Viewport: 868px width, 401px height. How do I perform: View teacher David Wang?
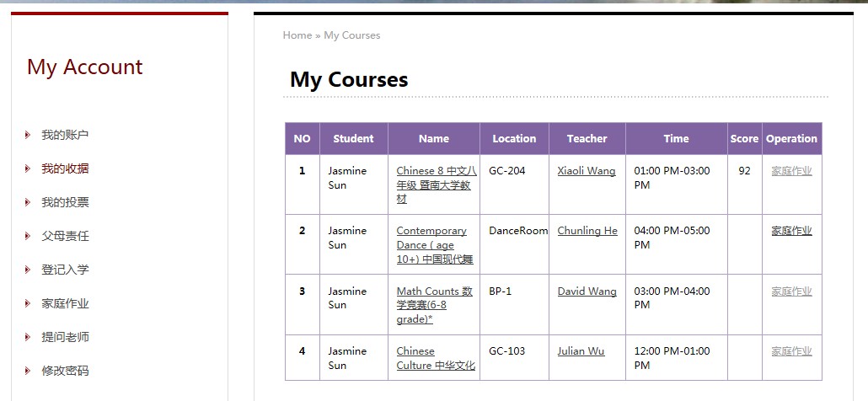point(587,291)
